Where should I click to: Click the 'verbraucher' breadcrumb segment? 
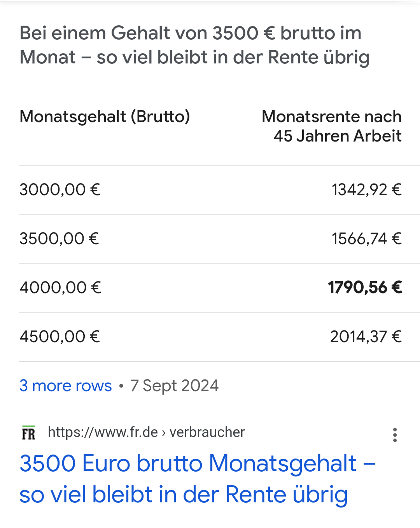(x=207, y=432)
